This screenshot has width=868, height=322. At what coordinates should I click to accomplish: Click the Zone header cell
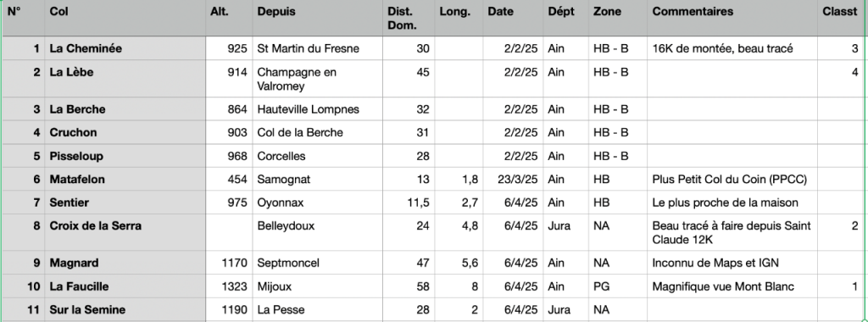click(x=618, y=19)
